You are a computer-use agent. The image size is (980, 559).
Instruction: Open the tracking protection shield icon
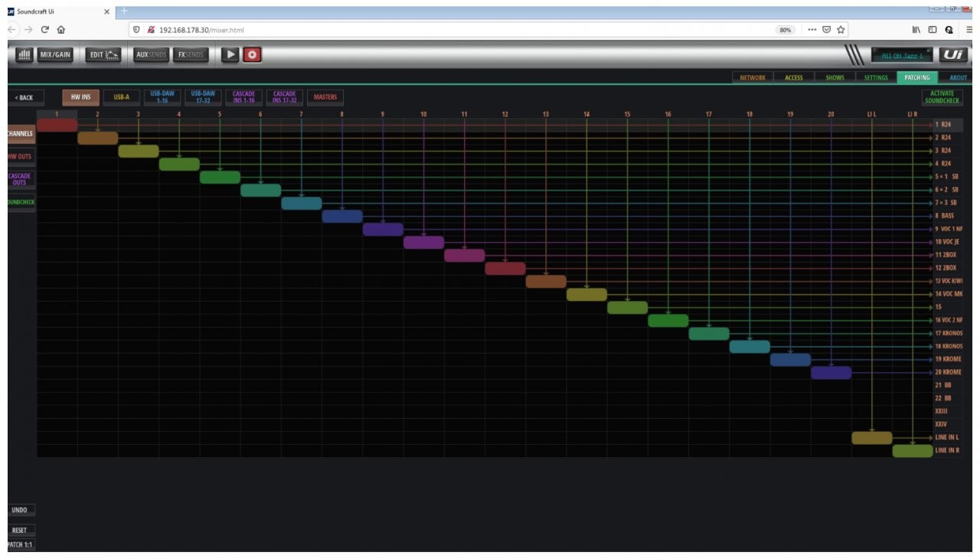pyautogui.click(x=136, y=30)
